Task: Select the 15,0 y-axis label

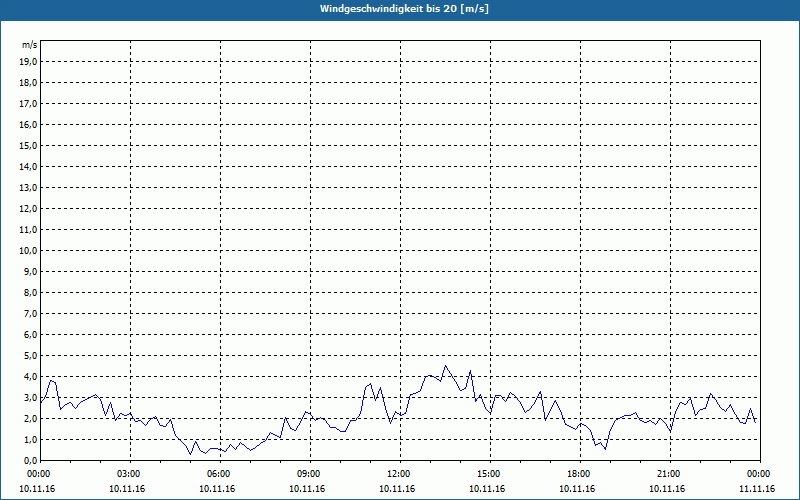Action: pos(29,145)
